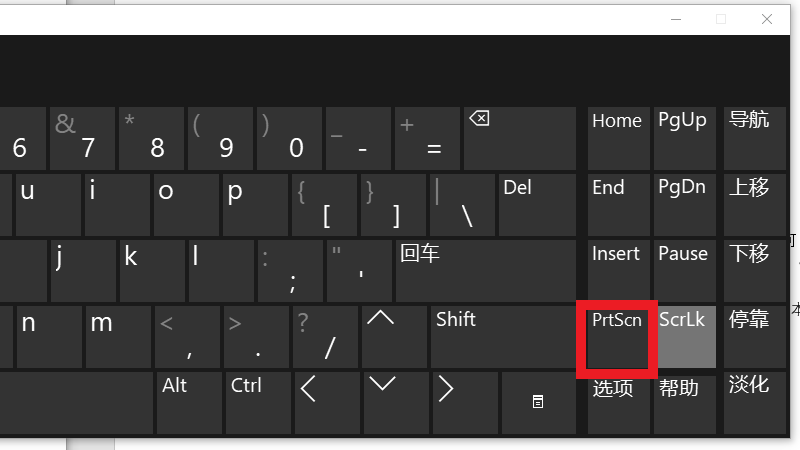Click the 下移 (Move Down) key

(x=752, y=270)
